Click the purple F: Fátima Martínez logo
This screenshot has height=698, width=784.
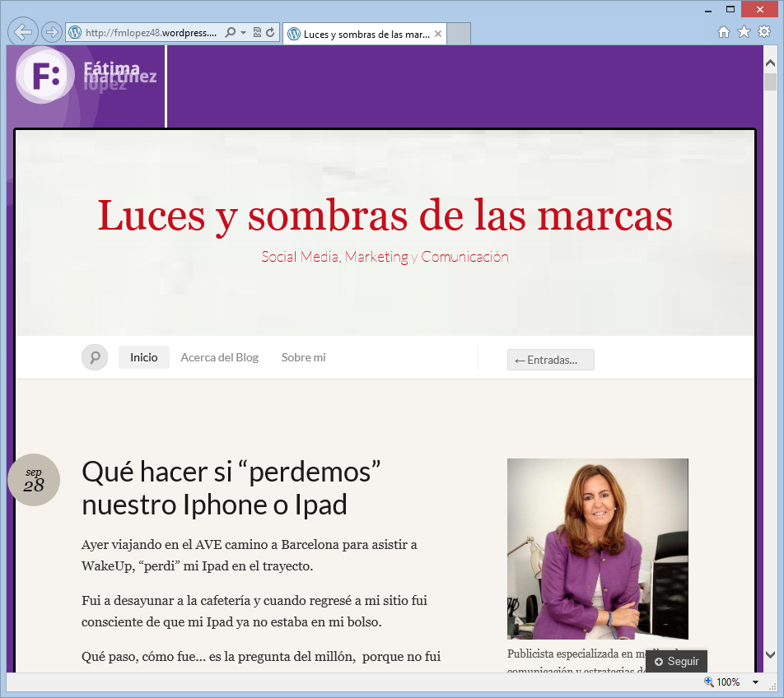86,76
